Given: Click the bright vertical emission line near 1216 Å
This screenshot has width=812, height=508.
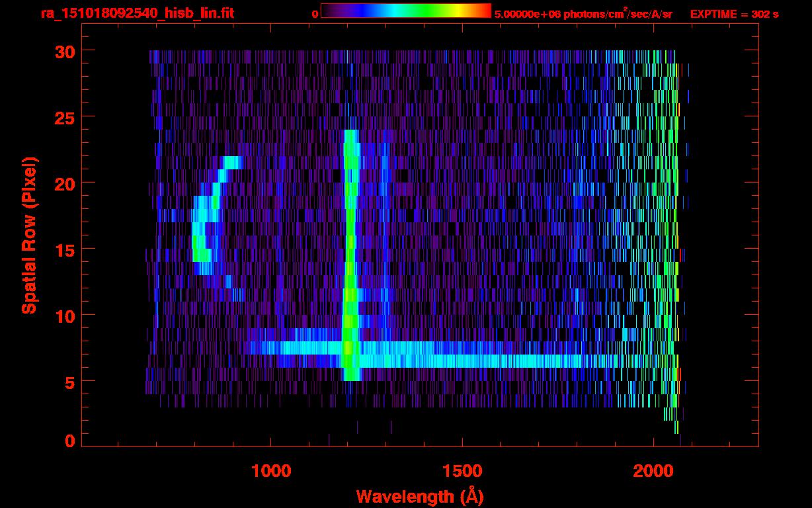Looking at the screenshot, I should point(350,255).
